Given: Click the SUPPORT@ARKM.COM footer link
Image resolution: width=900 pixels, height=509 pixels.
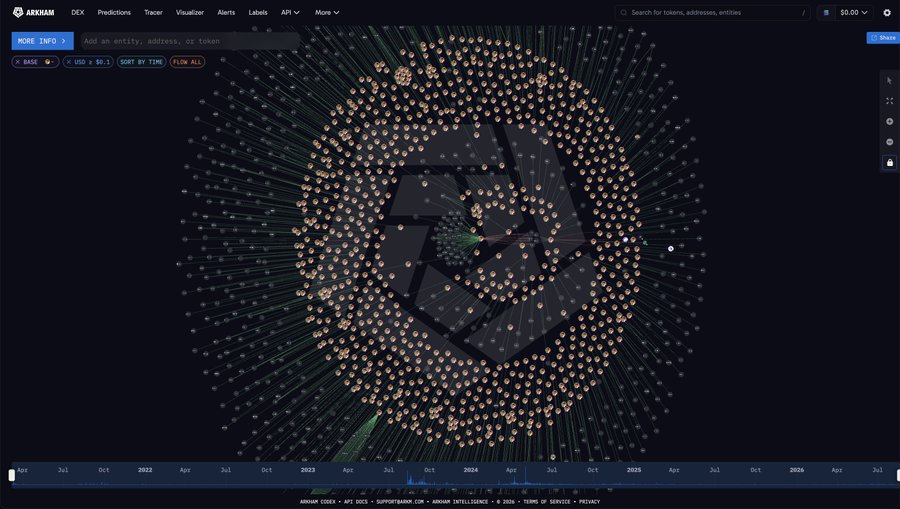Looking at the screenshot, I should pyautogui.click(x=400, y=502).
